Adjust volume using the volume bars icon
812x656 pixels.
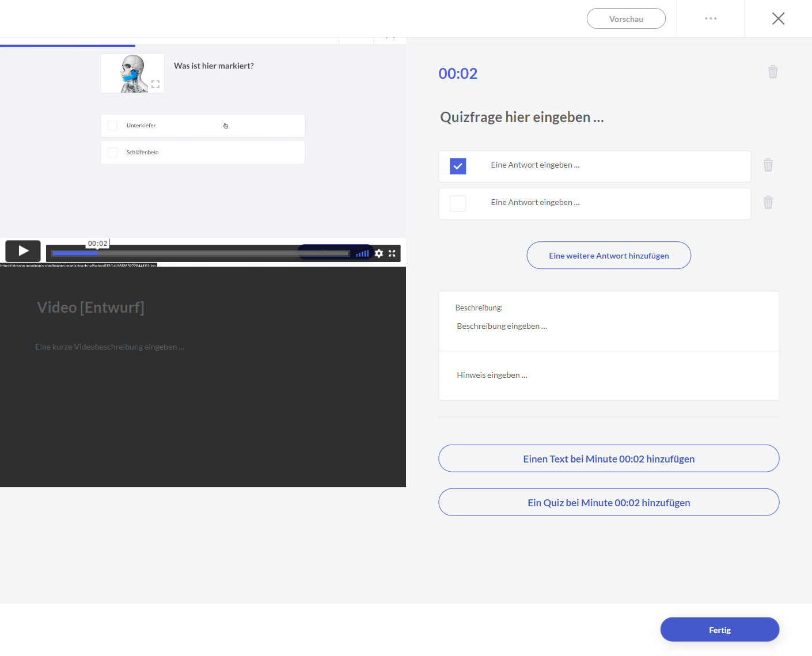pyautogui.click(x=362, y=253)
